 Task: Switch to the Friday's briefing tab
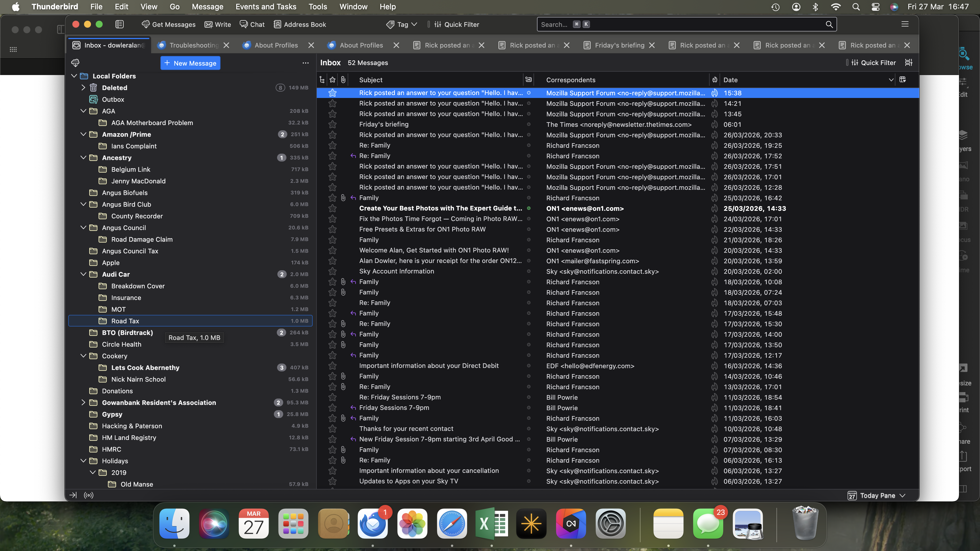tap(619, 45)
